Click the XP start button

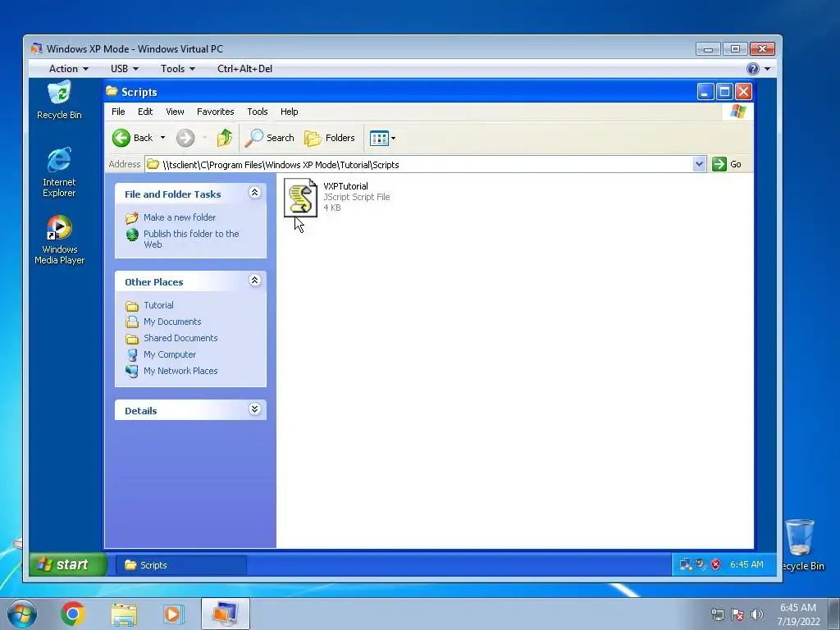click(x=68, y=564)
